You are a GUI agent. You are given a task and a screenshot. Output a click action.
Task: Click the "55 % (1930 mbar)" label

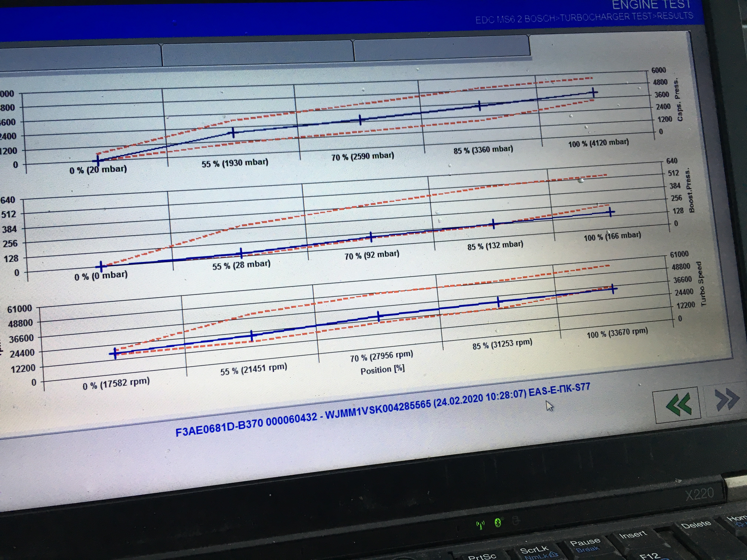235,163
